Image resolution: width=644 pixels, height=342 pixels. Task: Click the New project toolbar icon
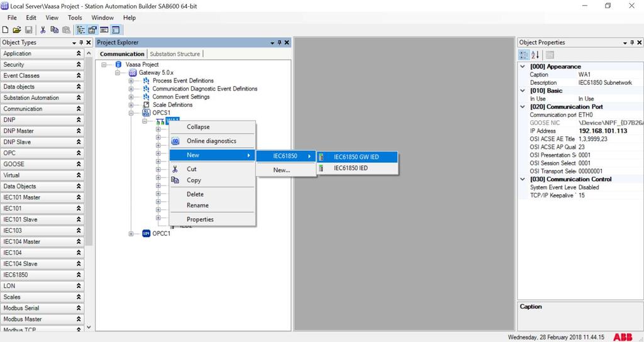tap(5, 30)
